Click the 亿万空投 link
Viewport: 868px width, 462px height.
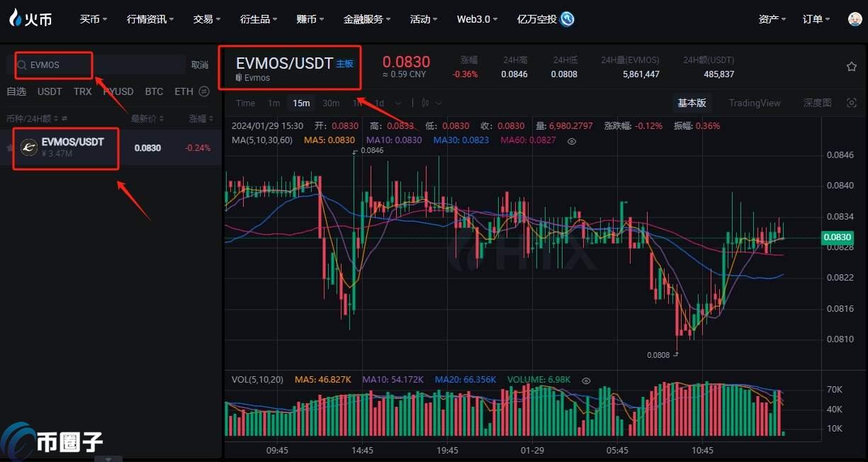click(537, 19)
